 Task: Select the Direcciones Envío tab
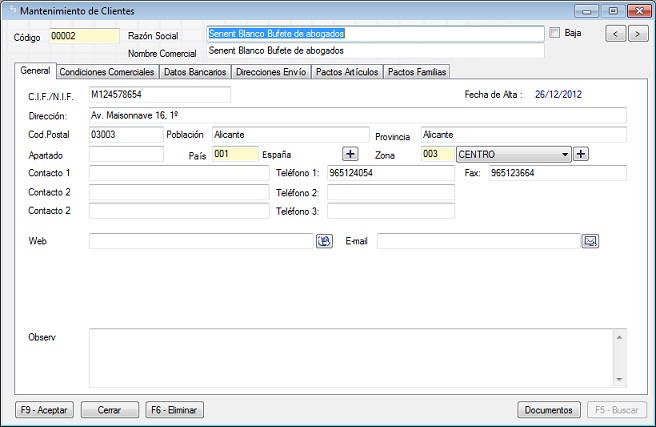coord(271,72)
